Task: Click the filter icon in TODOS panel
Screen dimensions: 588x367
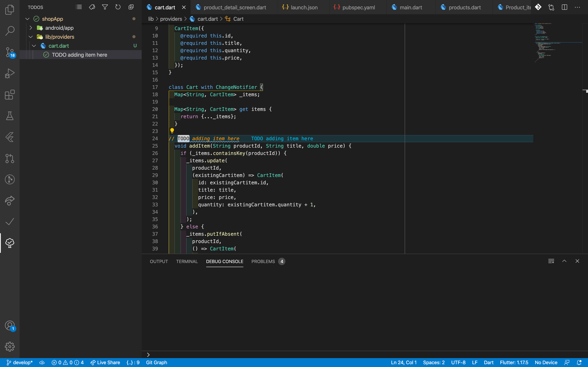Action: (105, 7)
